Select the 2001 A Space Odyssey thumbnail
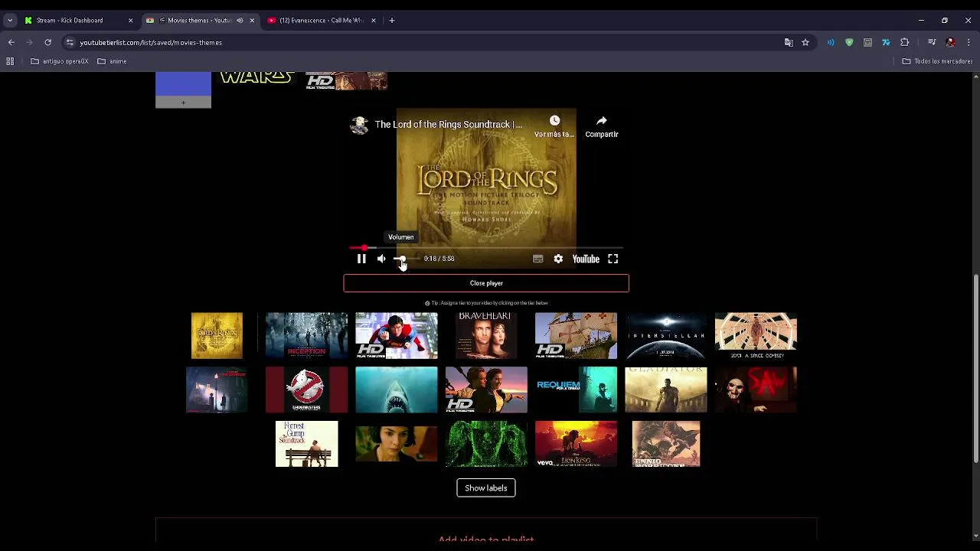980x551 pixels. (756, 335)
